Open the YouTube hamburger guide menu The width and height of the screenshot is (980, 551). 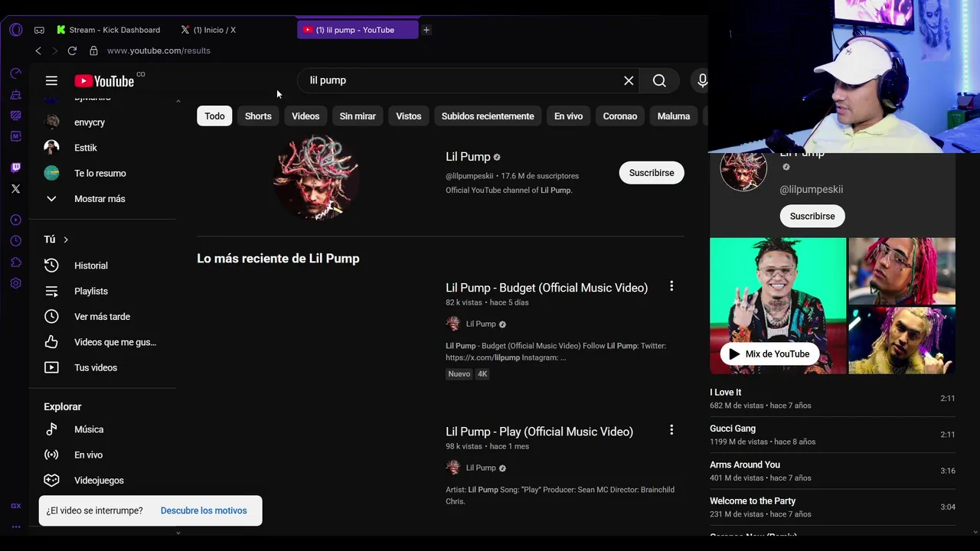click(51, 80)
